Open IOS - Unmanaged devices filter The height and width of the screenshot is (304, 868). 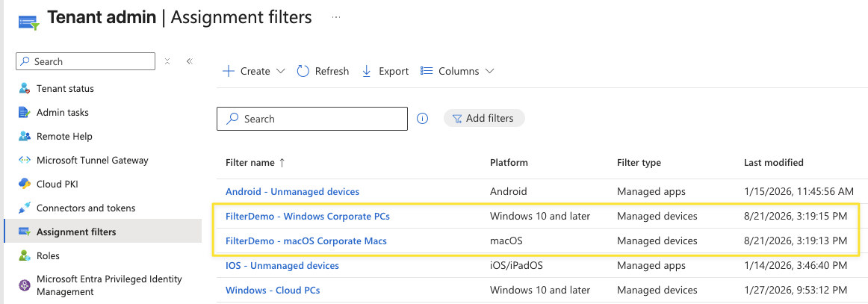click(x=282, y=266)
